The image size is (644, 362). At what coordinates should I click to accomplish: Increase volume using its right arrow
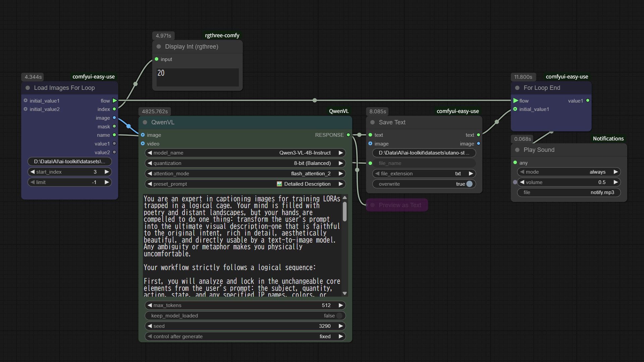[x=615, y=182]
